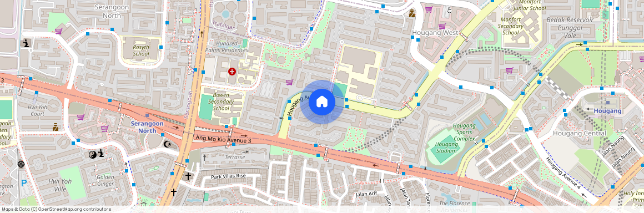Click the shopping cart left of home marker
644x213 pixels.
click(289, 82)
